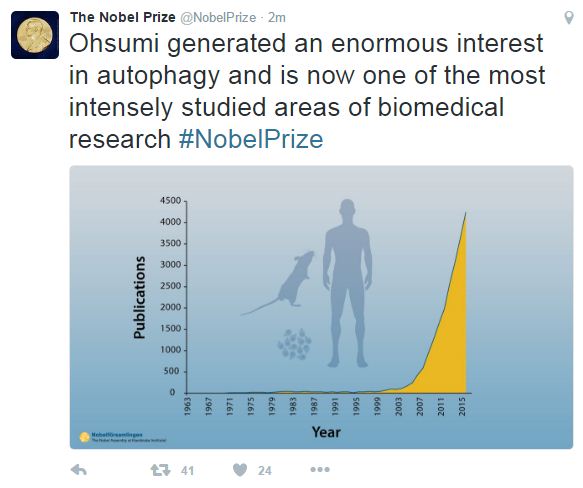Image resolution: width=583 pixels, height=488 pixels.
Task: Click the location pin icon
Action: (x=568, y=17)
